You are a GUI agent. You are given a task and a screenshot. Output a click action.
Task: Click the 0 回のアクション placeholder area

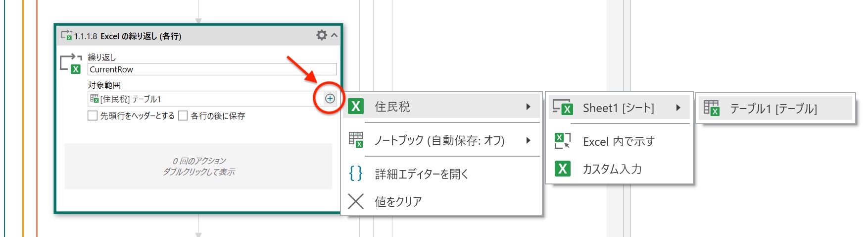pos(198,166)
